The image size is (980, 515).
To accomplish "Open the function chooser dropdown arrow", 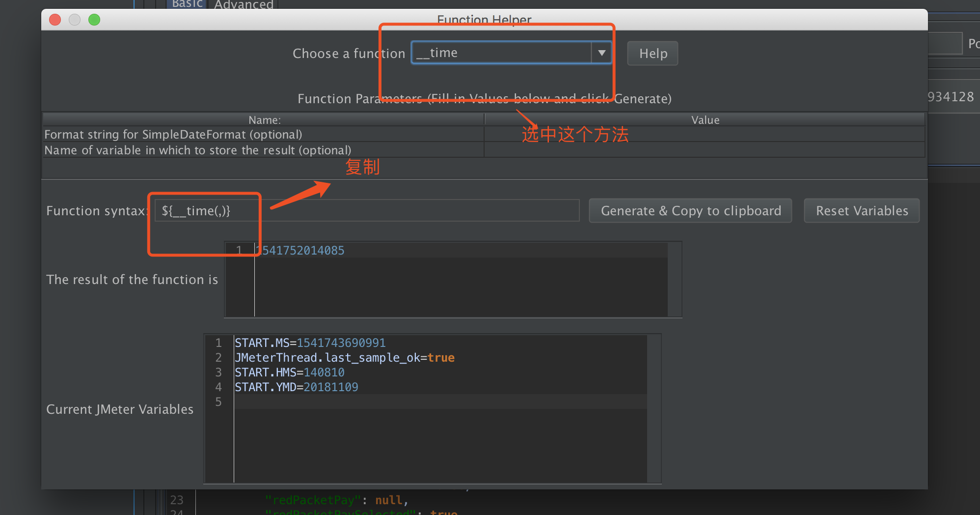I will 601,53.
